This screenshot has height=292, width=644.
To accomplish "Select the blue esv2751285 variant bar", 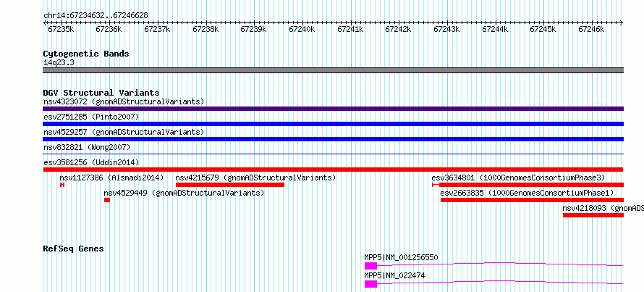I will [333, 124].
